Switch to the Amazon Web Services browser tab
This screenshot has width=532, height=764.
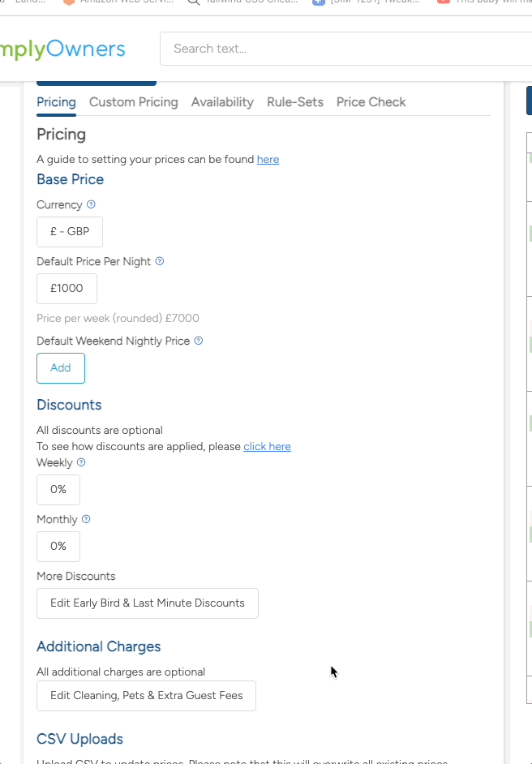(126, 2)
